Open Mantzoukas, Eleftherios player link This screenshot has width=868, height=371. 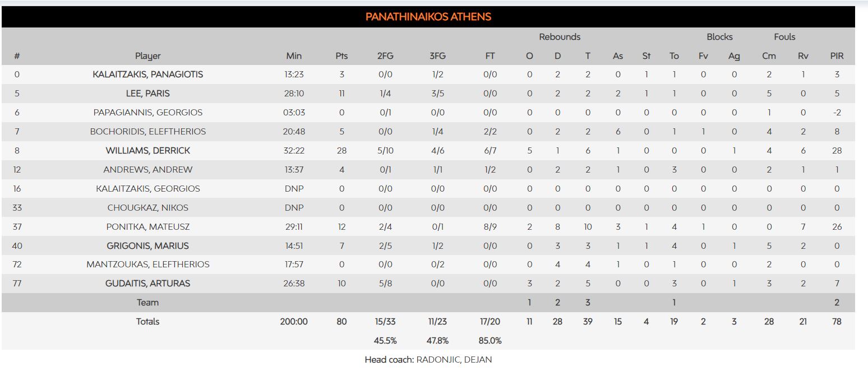click(147, 265)
